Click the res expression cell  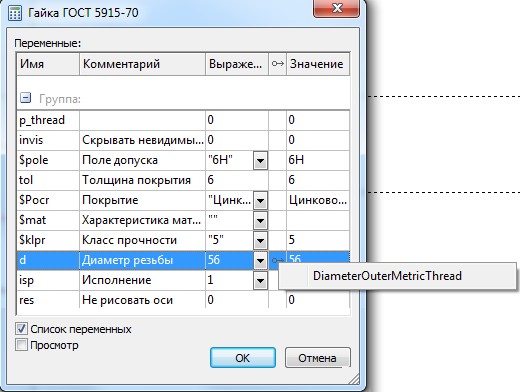(237, 300)
